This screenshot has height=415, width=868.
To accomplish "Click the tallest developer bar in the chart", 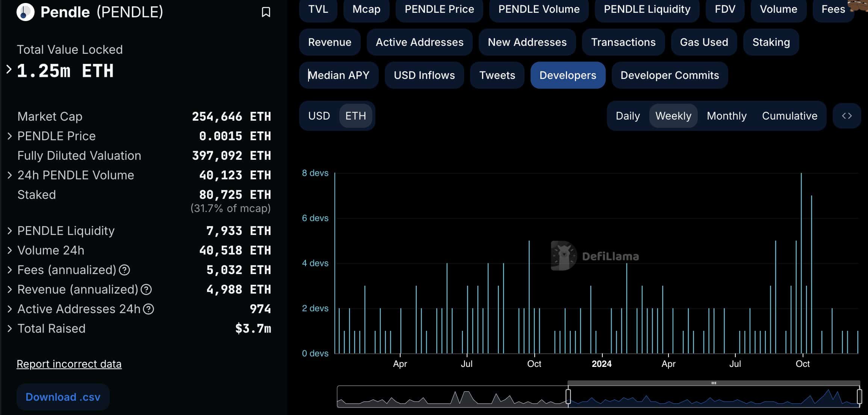I will click(801, 263).
